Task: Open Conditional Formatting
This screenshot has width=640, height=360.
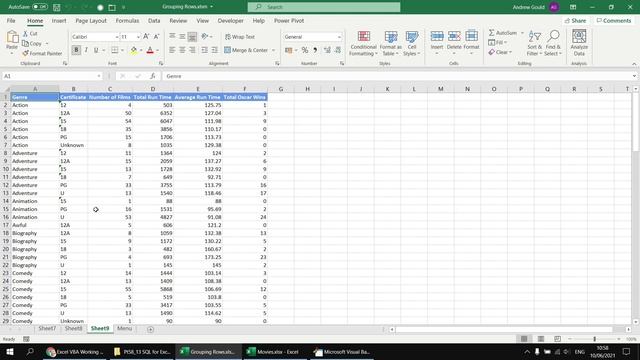Action: [363, 43]
